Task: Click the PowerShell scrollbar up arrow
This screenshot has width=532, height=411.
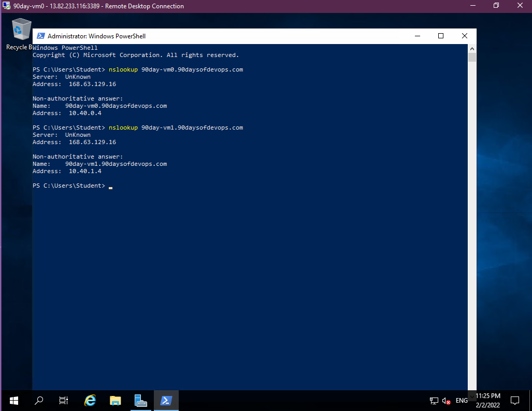Action: [x=472, y=48]
